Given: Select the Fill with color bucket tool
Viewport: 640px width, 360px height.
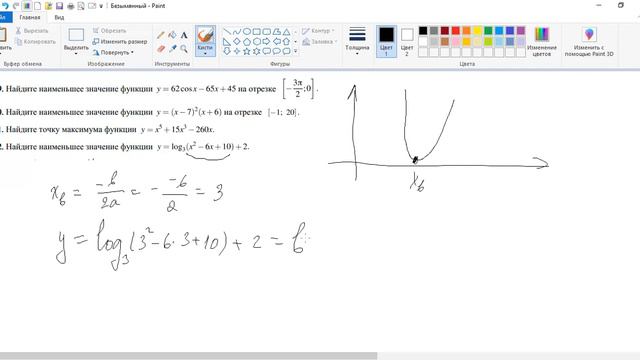Looking at the screenshot, I should (x=172, y=36).
